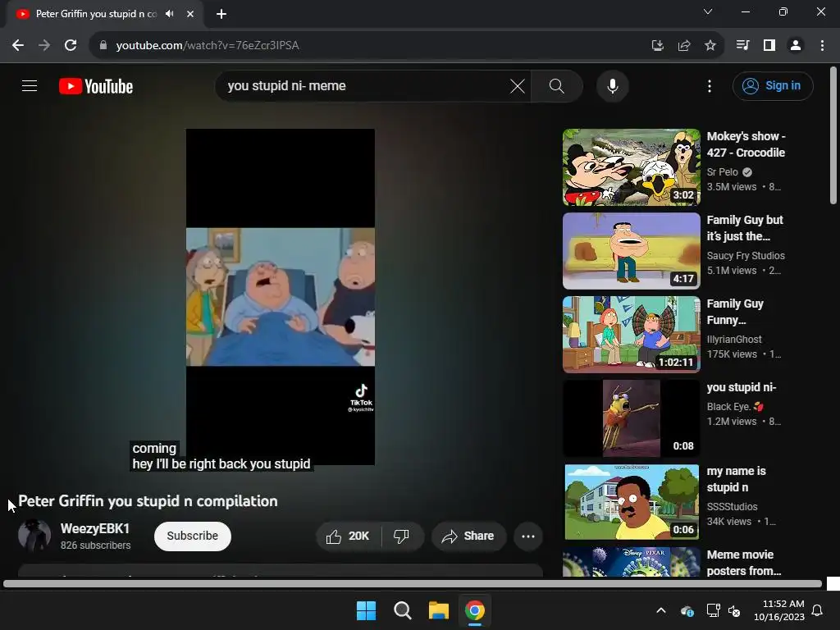Share this page from address bar

point(684,46)
